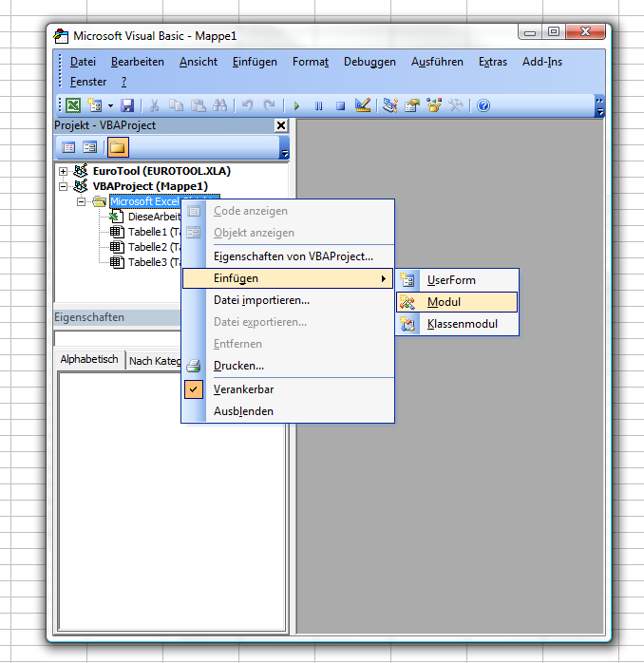644x663 pixels.
Task: Open the Project Explorer toolbar icon
Action: 390,105
